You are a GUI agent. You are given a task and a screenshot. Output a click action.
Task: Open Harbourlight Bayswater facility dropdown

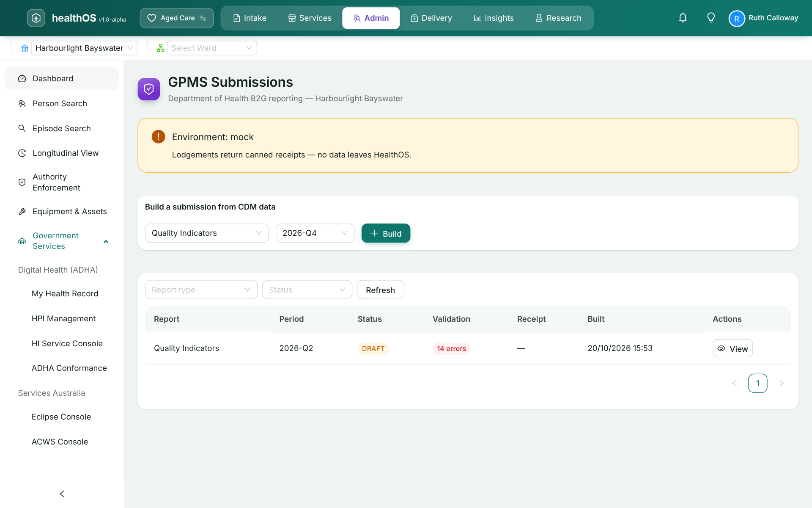85,48
